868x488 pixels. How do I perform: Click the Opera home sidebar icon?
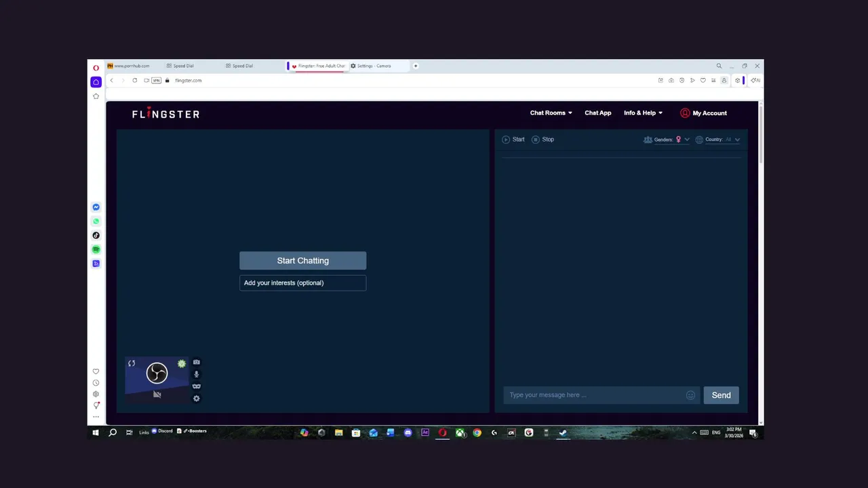point(96,82)
